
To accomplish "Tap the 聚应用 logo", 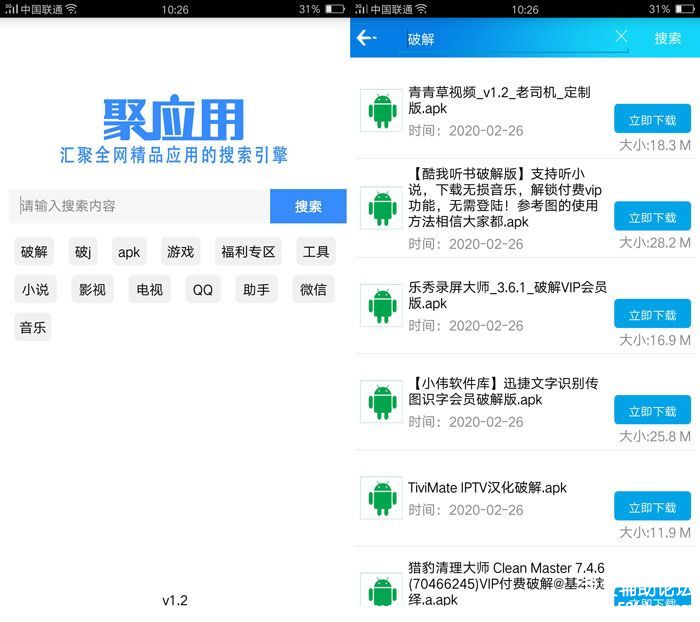I will click(174, 118).
